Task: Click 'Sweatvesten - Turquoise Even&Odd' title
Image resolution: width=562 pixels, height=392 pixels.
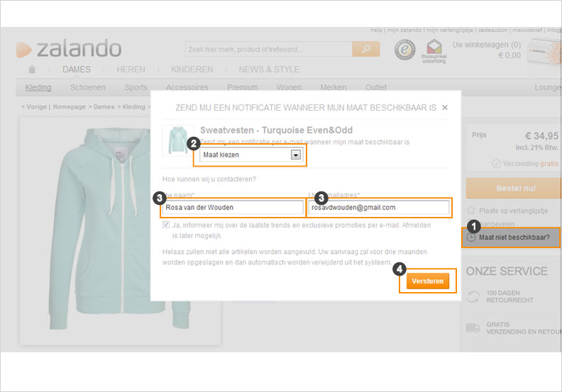Action: point(276,130)
